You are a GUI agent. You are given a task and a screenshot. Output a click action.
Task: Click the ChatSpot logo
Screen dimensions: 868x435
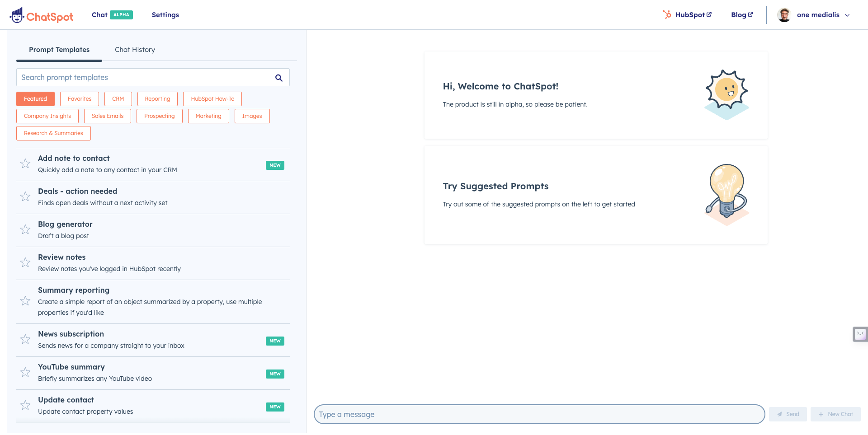point(41,15)
